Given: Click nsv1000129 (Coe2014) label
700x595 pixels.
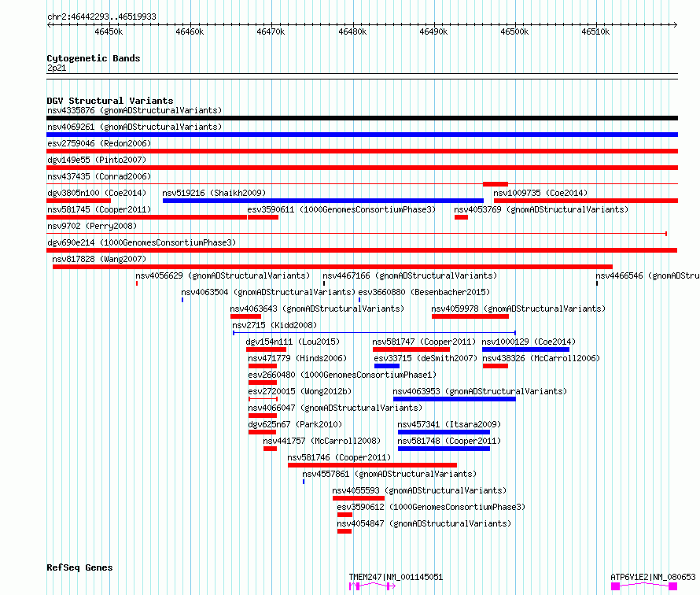Looking at the screenshot, I should click(529, 342).
